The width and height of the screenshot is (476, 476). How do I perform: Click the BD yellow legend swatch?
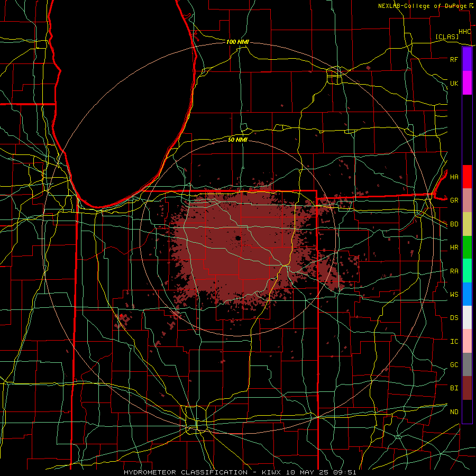point(467,224)
